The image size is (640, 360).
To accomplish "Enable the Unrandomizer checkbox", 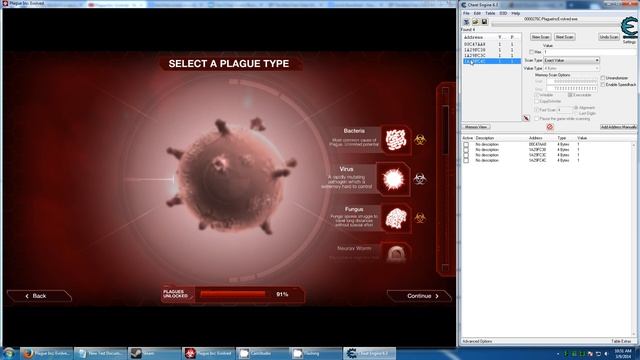I will [602, 78].
